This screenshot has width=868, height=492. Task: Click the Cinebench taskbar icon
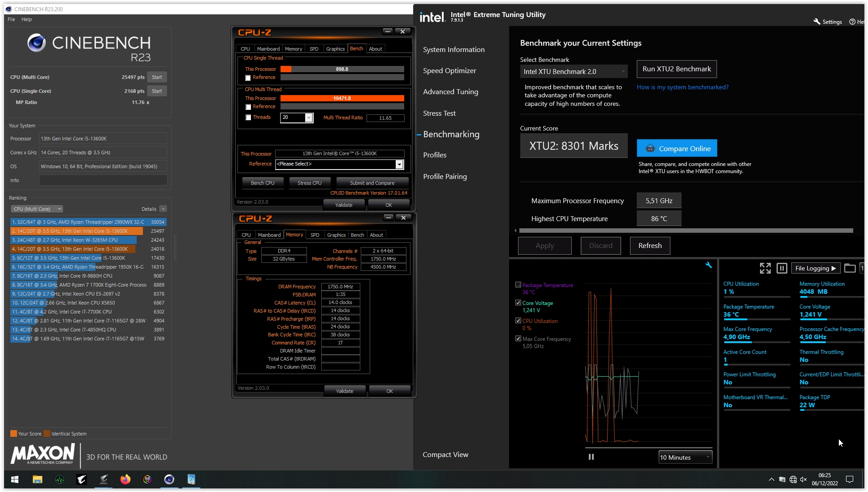(x=169, y=479)
